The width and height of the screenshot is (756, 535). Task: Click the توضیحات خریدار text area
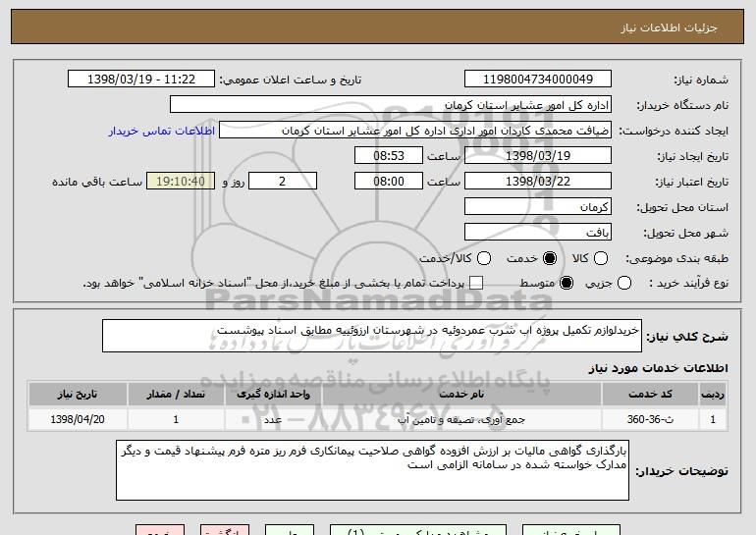(373, 470)
